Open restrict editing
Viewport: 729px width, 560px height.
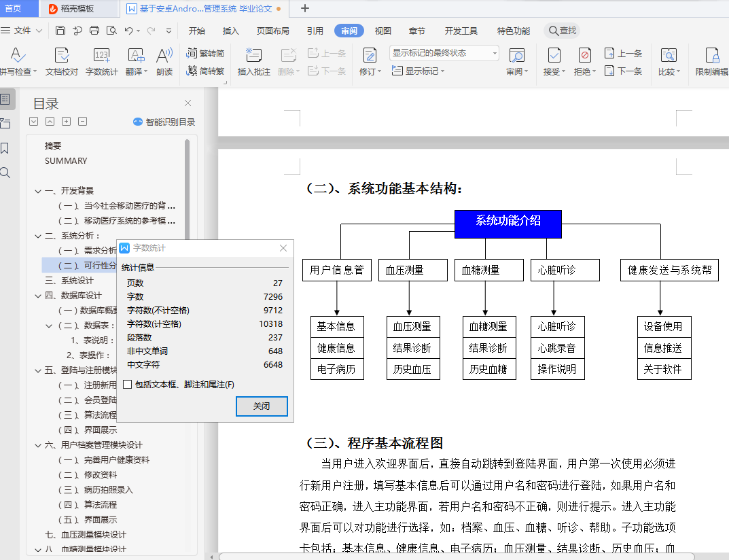click(712, 61)
